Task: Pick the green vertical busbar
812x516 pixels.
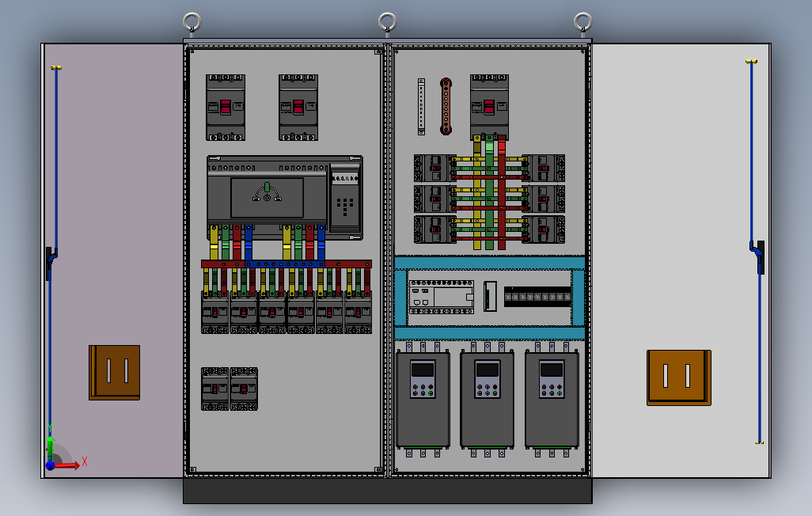Action: coord(489,193)
